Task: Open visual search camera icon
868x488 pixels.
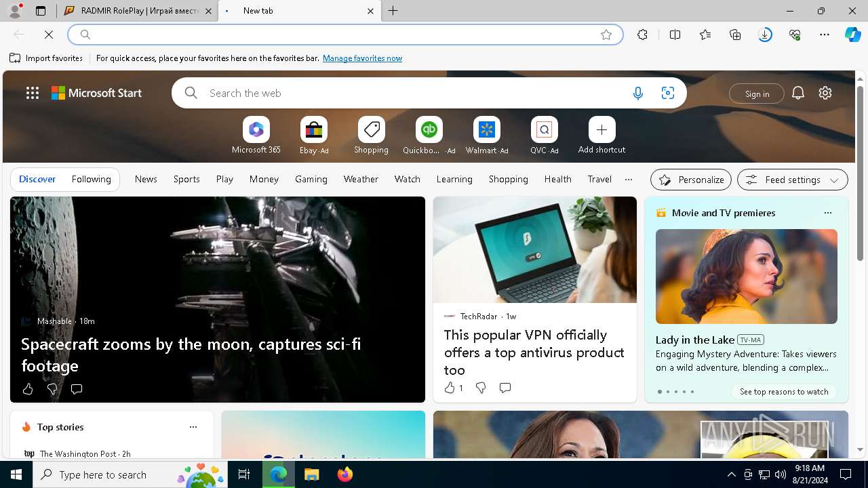Action: click(x=668, y=94)
